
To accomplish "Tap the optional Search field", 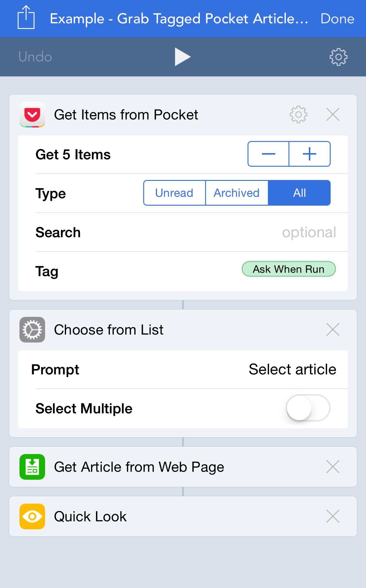I will click(x=309, y=232).
